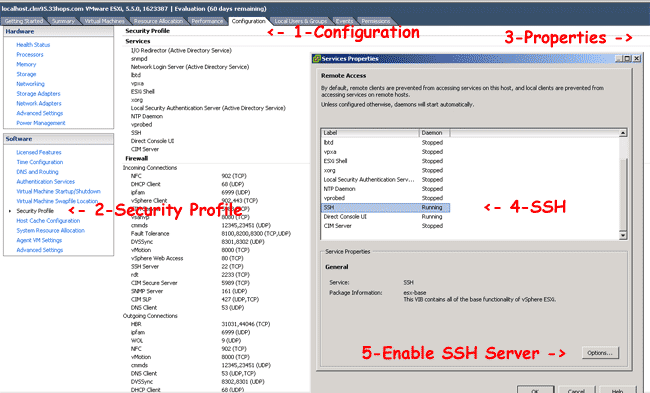Click HBR in Outgoing Connections
650x393 pixels.
136,324
